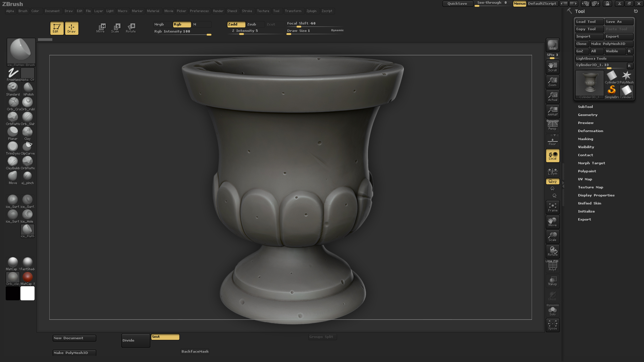Click the QuickSave button
Screen dimensions: 644x362
pyautogui.click(x=458, y=4)
